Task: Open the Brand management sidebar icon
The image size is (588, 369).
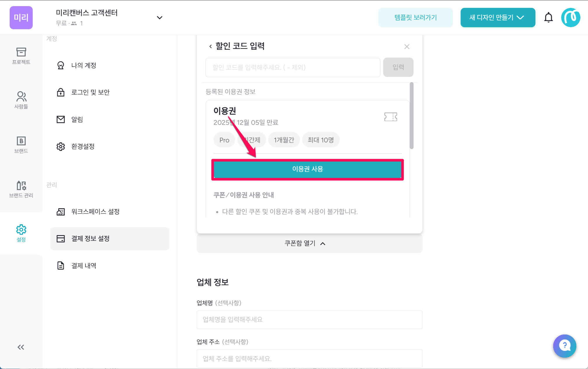Action: [21, 189]
